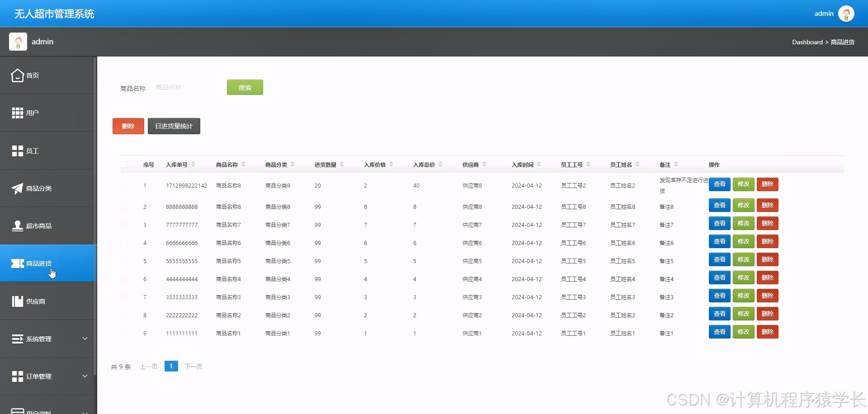Image resolution: width=868 pixels, height=414 pixels.
Task: Click the list icon beside 系统管理
Action: click(x=18, y=339)
